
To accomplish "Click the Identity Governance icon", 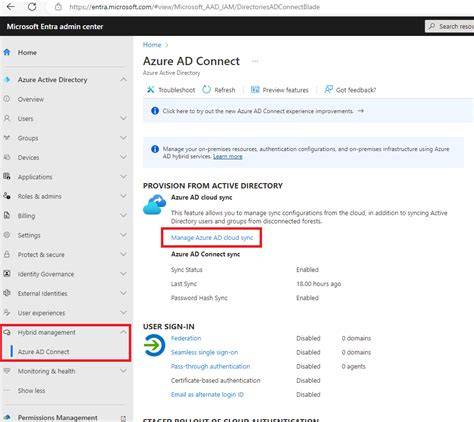I will coord(7,274).
